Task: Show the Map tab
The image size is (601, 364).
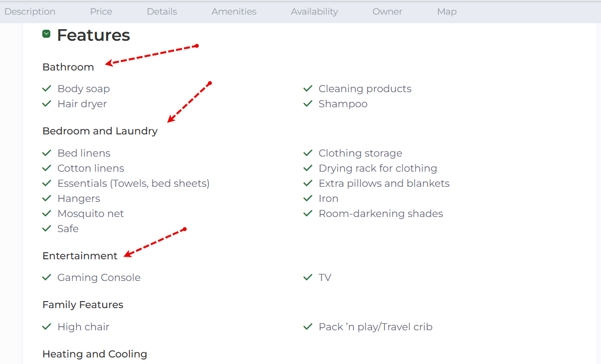Action: [x=447, y=12]
